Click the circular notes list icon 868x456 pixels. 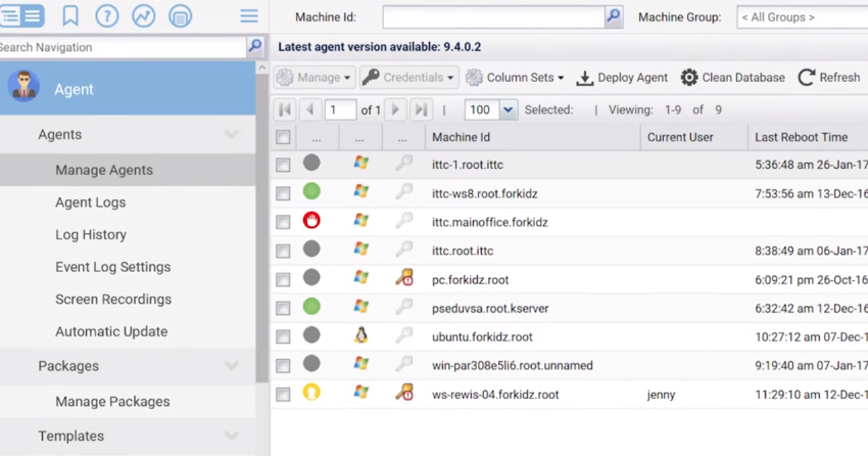coord(180,16)
